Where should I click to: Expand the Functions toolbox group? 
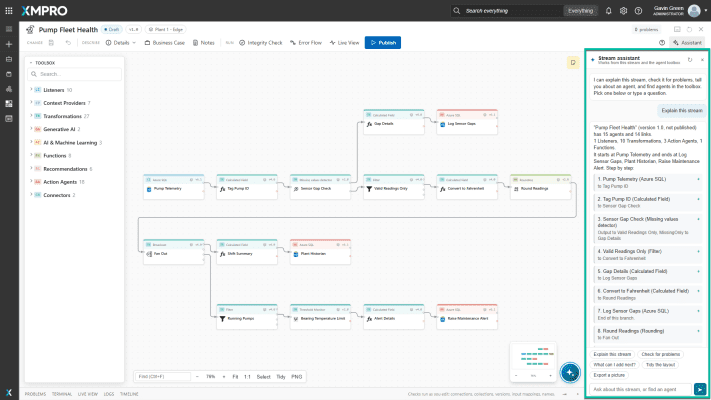tap(50, 156)
